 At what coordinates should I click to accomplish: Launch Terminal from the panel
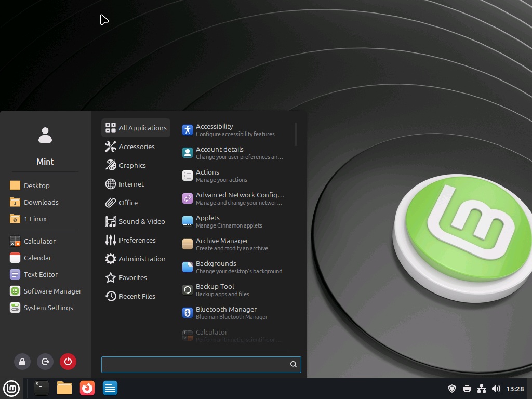(42, 388)
